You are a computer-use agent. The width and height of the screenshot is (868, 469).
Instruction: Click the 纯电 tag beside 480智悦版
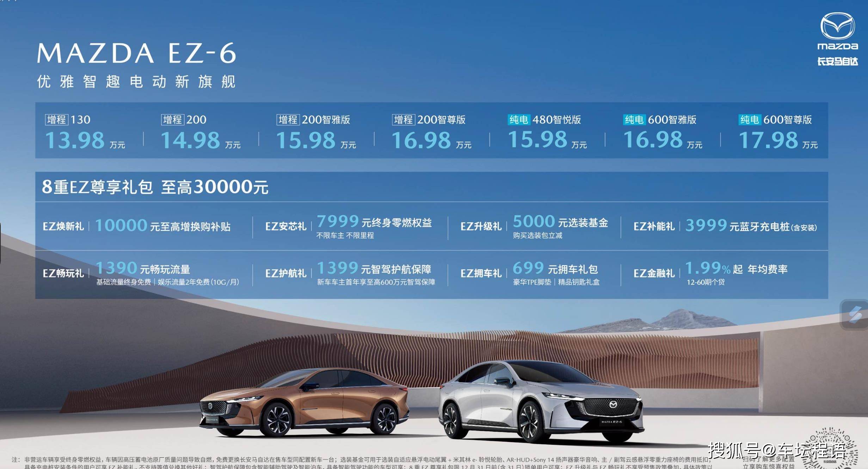[518, 120]
